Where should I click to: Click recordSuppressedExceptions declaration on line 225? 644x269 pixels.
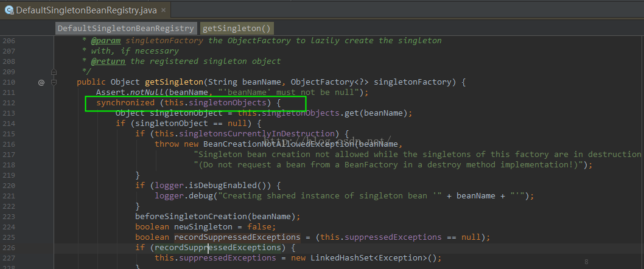237,237
